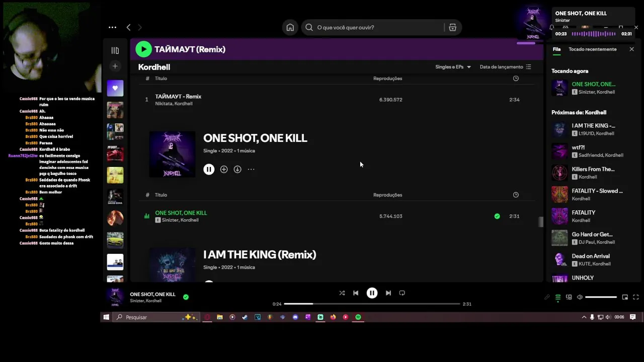The height and width of the screenshot is (362, 644).
Task: Open Firefox from the taskbar
Action: pyautogui.click(x=333, y=317)
